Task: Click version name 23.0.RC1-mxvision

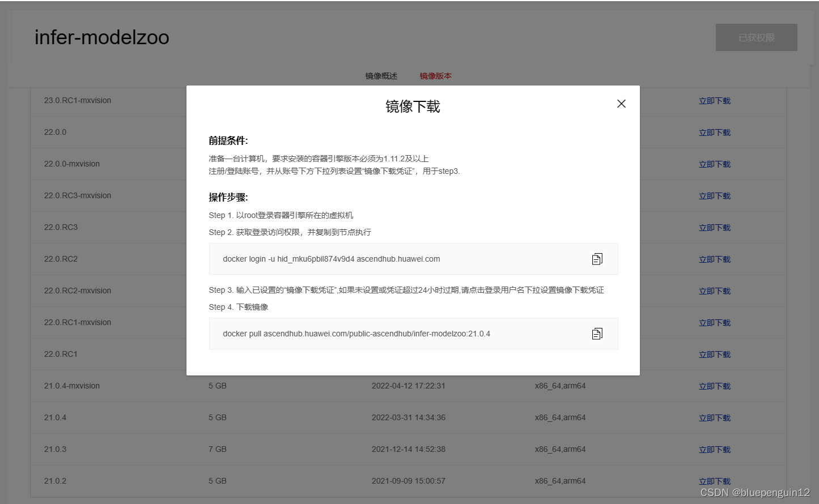Action: (78, 100)
